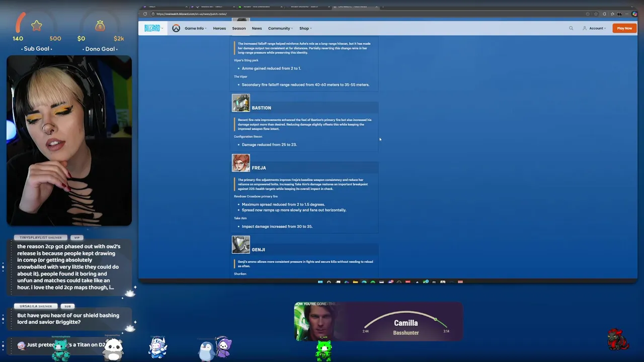This screenshot has height=362, width=644.
Task: Click the SUB badge next to URSALILA
Action: point(67,306)
